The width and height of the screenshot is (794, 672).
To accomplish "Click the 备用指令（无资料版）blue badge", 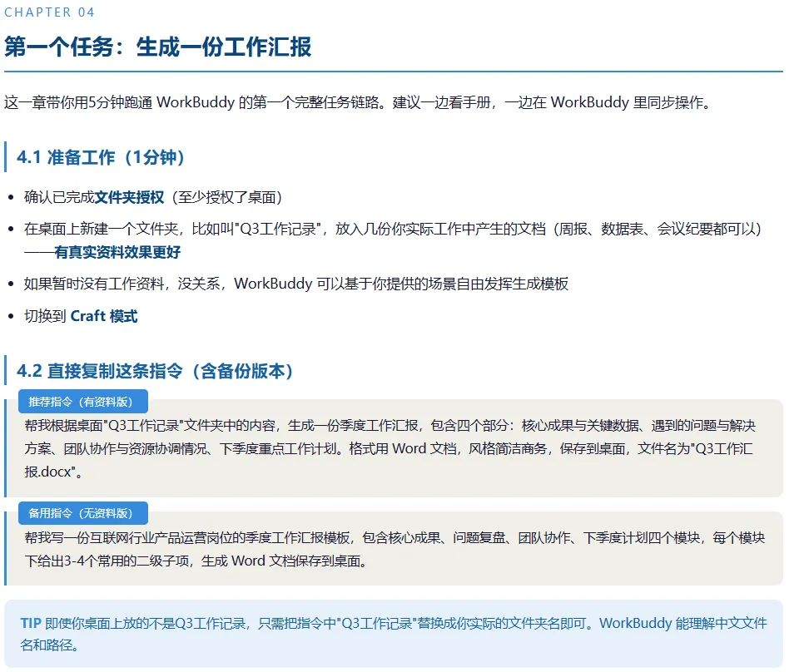I will tap(83, 513).
